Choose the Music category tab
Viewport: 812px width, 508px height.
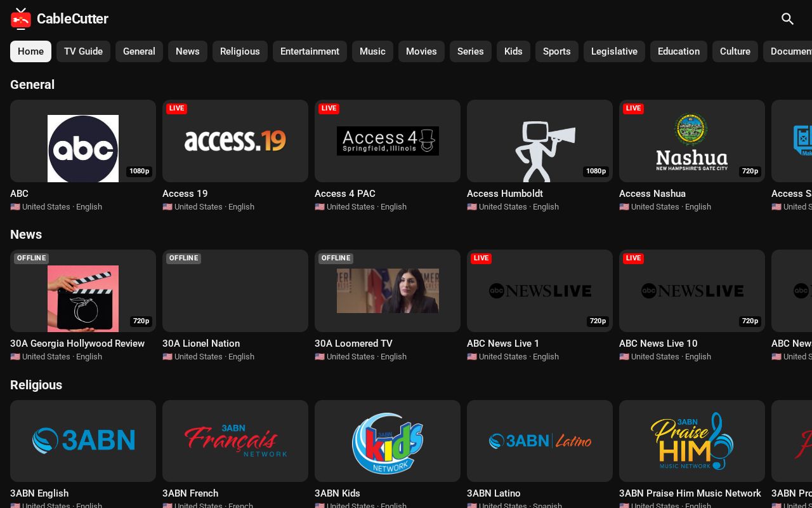(x=372, y=51)
